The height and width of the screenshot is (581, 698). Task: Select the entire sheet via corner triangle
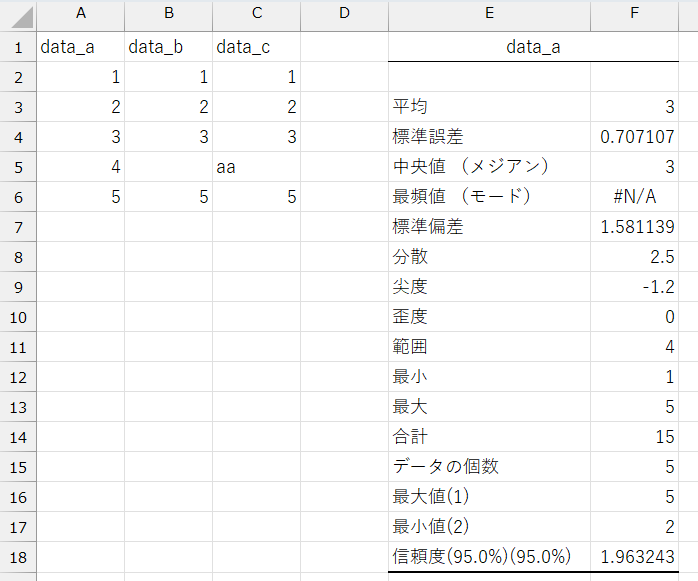(x=18, y=14)
